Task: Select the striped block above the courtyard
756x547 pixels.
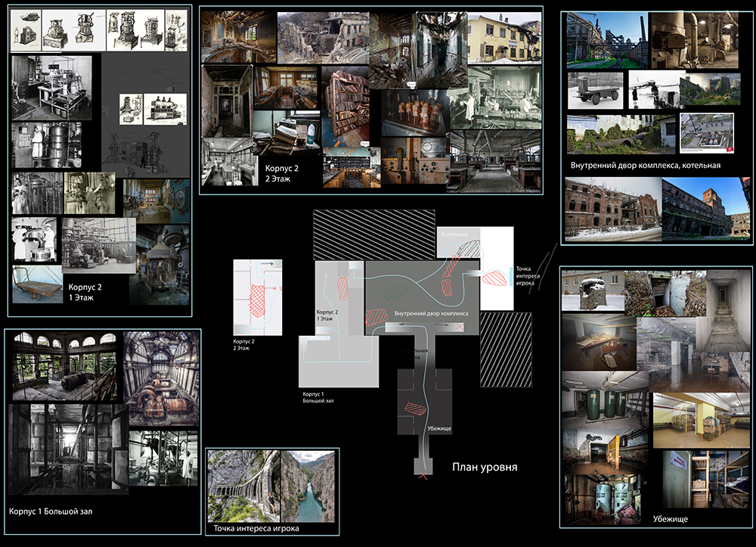Action: coord(373,234)
